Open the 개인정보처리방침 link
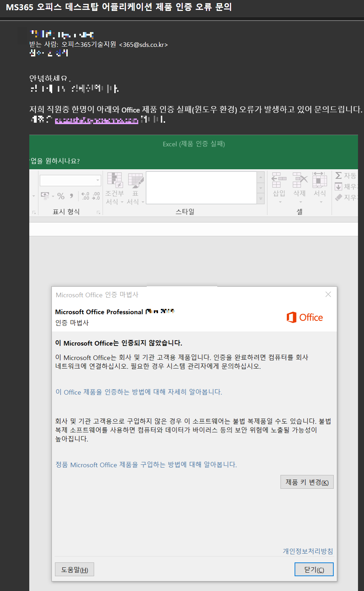Viewport: 364px width, 591px height. (x=308, y=551)
